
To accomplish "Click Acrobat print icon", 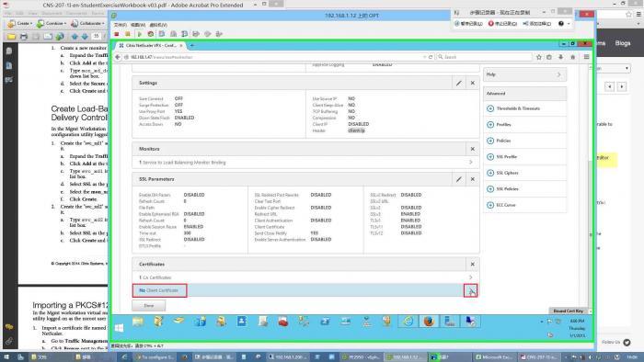I will coord(23,37).
